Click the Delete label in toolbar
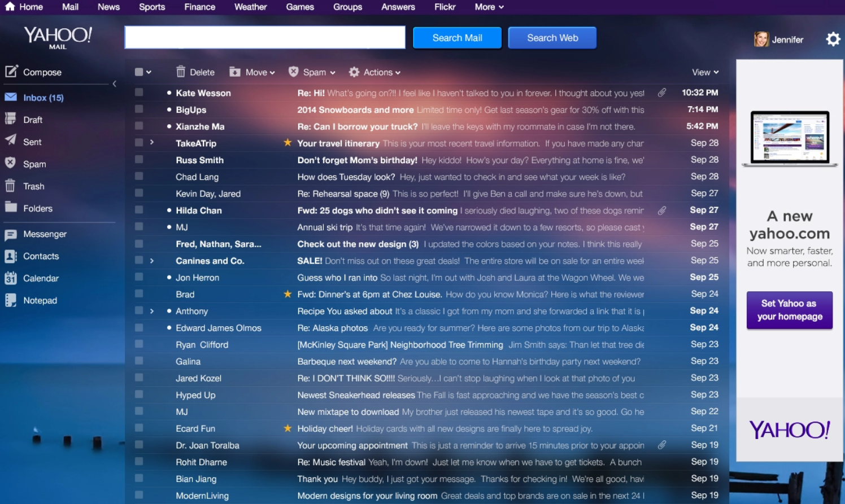This screenshot has height=504, width=845. click(x=202, y=72)
